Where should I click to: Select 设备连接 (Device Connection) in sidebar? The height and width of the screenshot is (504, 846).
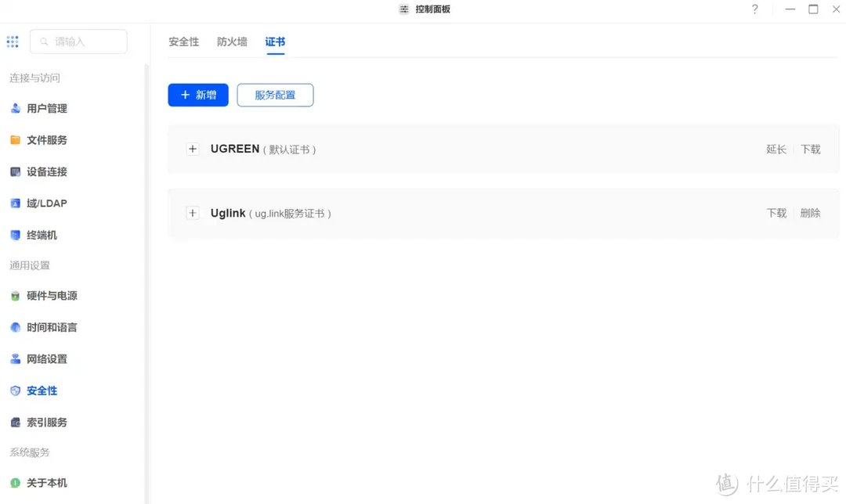click(x=47, y=171)
